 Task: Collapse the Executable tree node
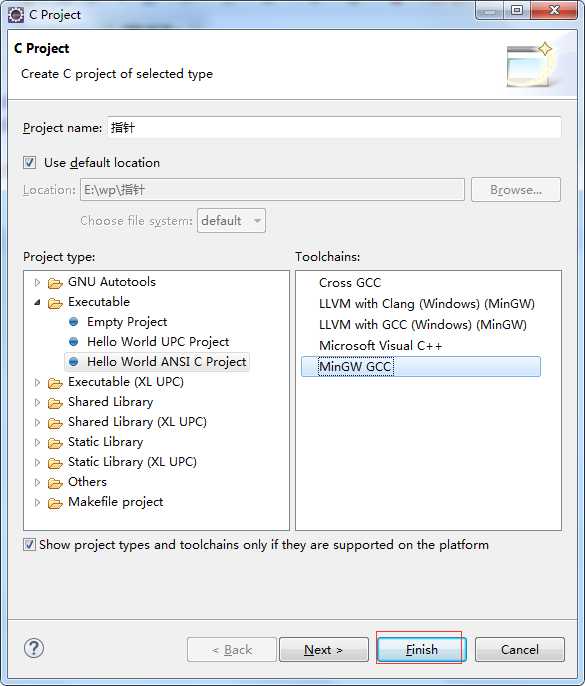[x=37, y=302]
